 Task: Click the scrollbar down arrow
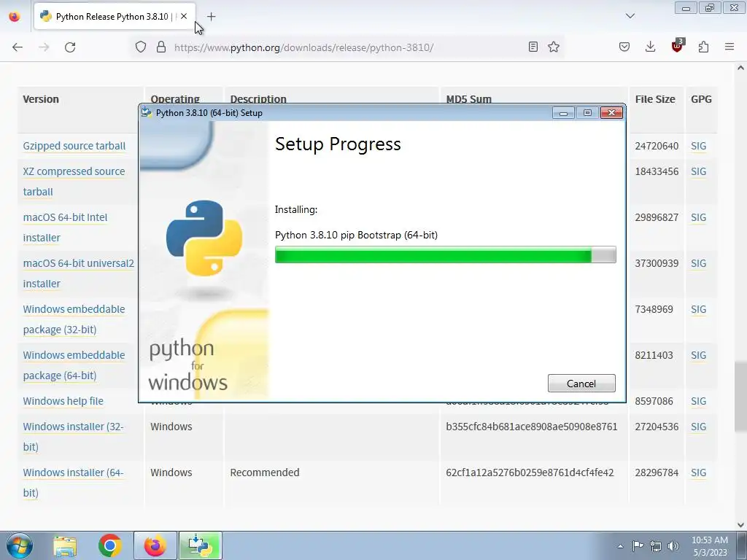click(740, 525)
